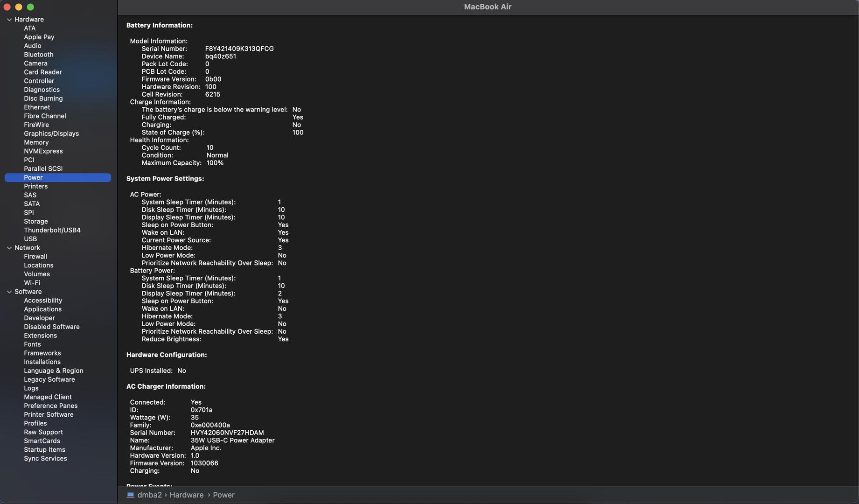Open the Graphics/Displays hardware entry
Viewport: 859px width, 504px height.
pyautogui.click(x=51, y=133)
